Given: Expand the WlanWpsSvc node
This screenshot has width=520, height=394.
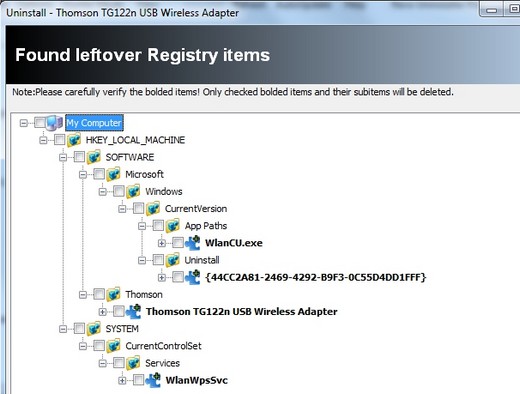Looking at the screenshot, I should [x=122, y=381].
